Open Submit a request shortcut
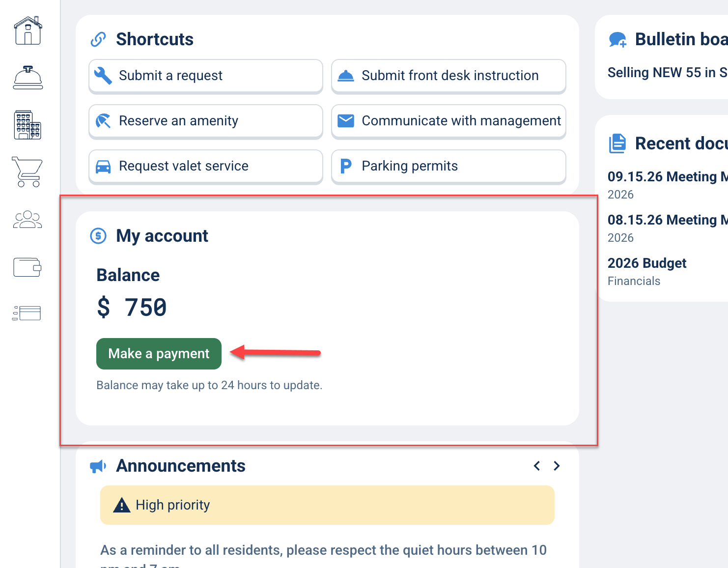Viewport: 728px width, 568px height. pos(206,76)
